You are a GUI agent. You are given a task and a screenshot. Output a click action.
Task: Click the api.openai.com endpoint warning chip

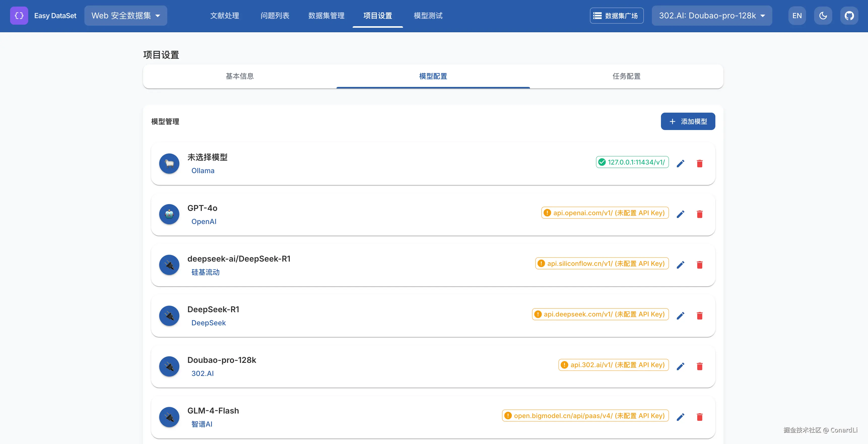605,213
